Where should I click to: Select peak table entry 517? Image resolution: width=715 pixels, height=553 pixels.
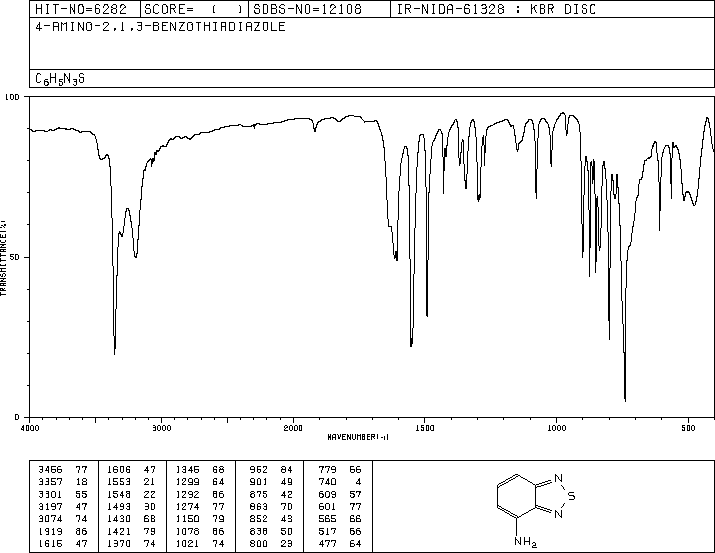(x=340, y=531)
